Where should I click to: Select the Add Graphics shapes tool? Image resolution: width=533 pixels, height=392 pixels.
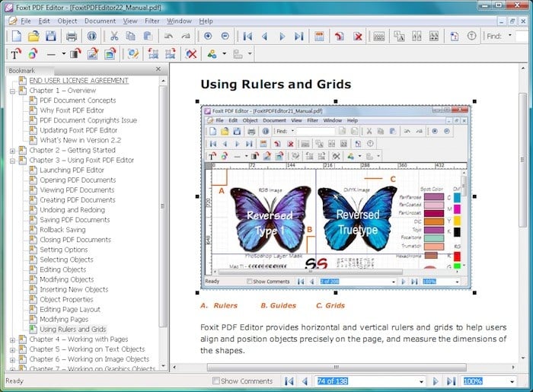pos(33,54)
